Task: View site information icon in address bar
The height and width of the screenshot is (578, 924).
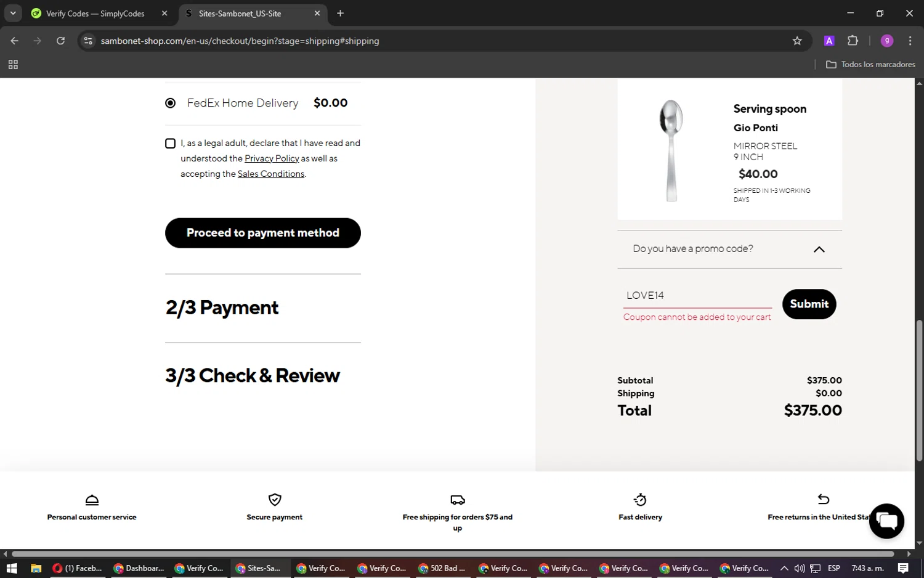Action: [88, 41]
